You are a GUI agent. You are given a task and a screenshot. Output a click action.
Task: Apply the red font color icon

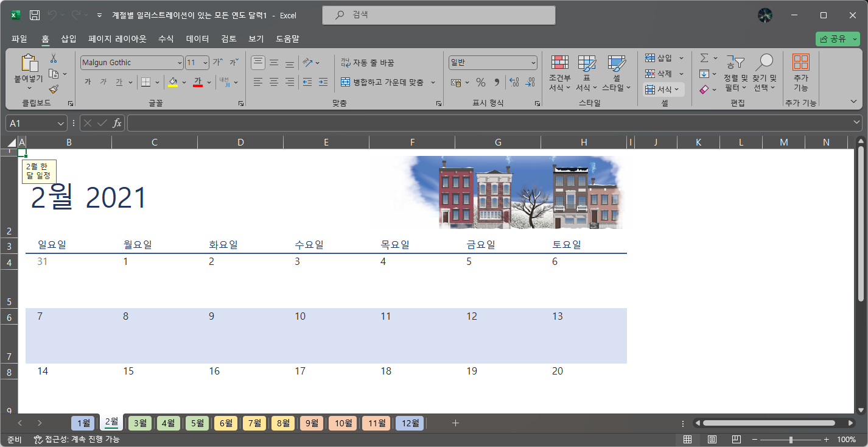pos(197,82)
